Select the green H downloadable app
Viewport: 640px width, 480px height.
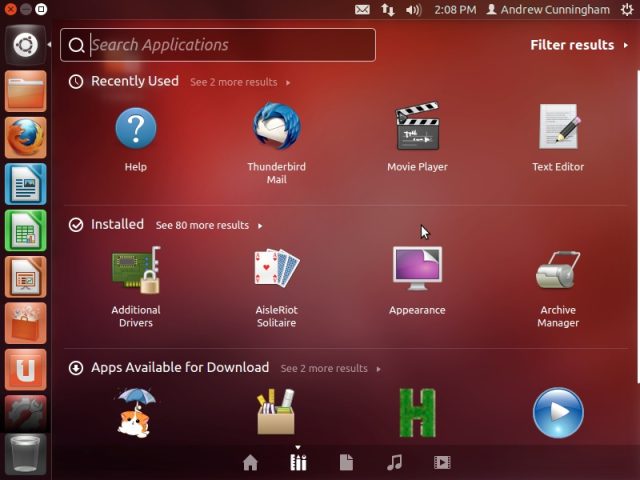click(417, 413)
